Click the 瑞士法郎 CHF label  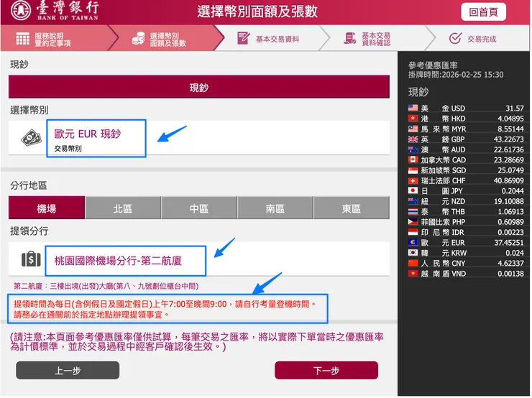[443, 181]
